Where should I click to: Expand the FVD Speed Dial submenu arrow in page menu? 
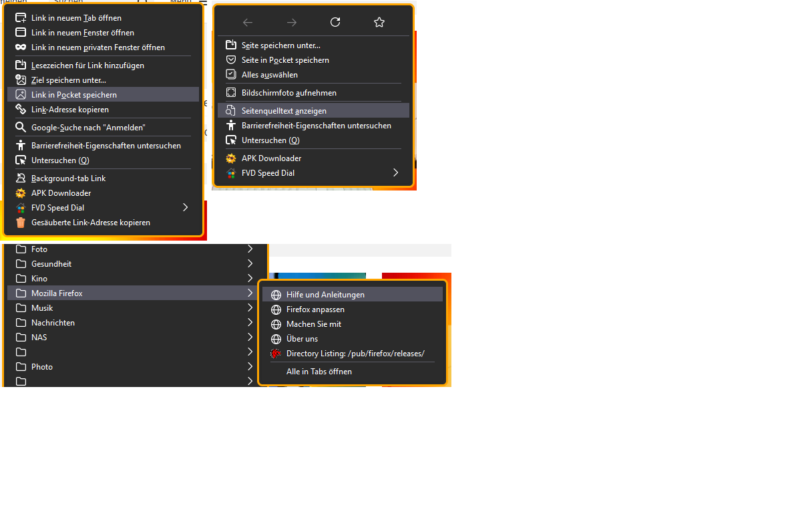[396, 172]
